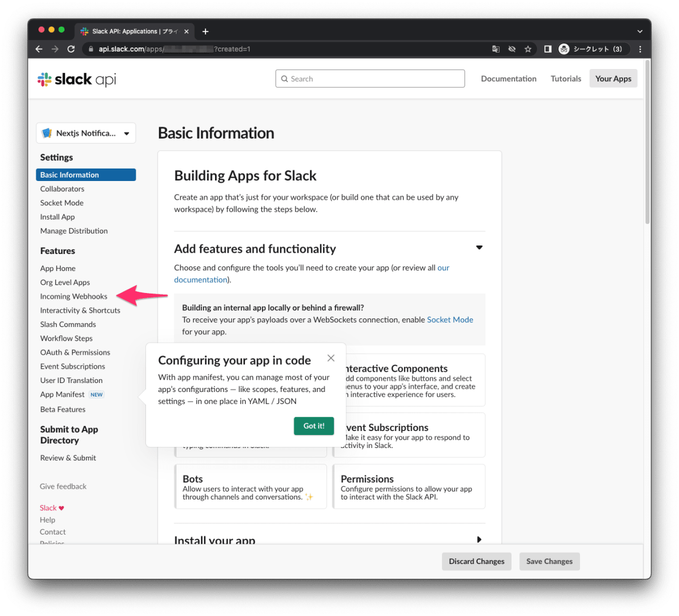Open App Manifest feature

[x=62, y=394]
